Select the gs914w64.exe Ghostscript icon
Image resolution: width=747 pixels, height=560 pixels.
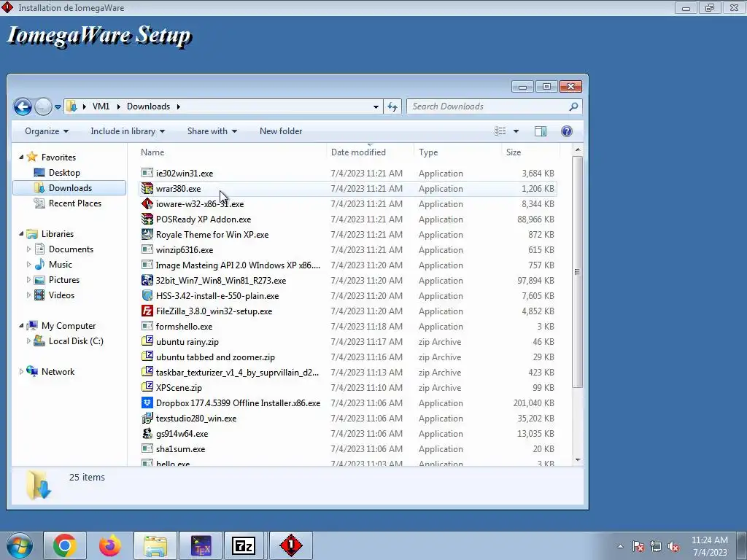tap(147, 433)
